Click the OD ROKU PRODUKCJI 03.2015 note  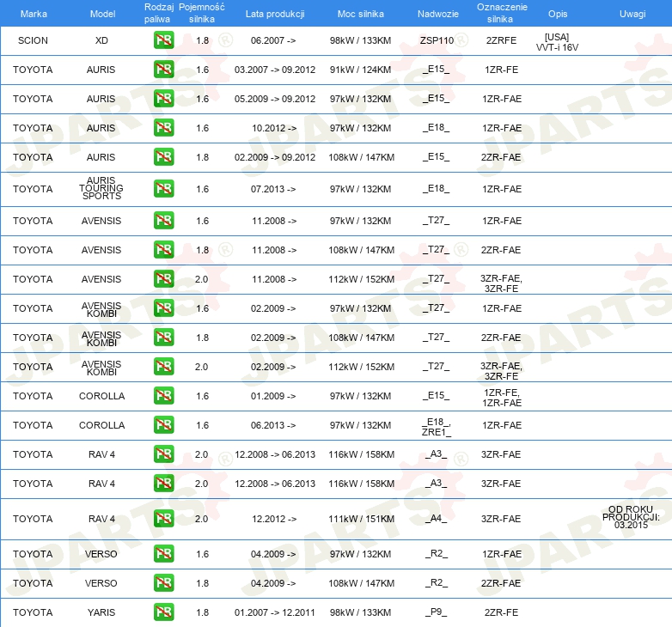pos(631,518)
